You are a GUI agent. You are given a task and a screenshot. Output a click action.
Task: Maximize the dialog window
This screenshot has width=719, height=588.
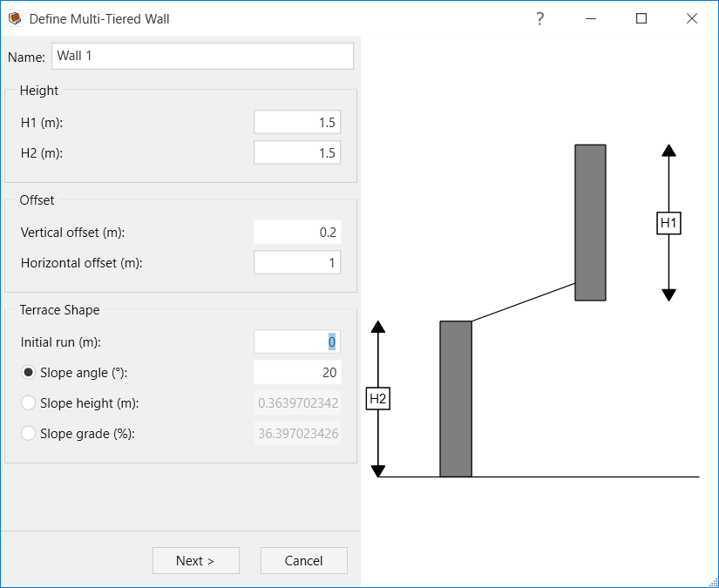(x=641, y=19)
